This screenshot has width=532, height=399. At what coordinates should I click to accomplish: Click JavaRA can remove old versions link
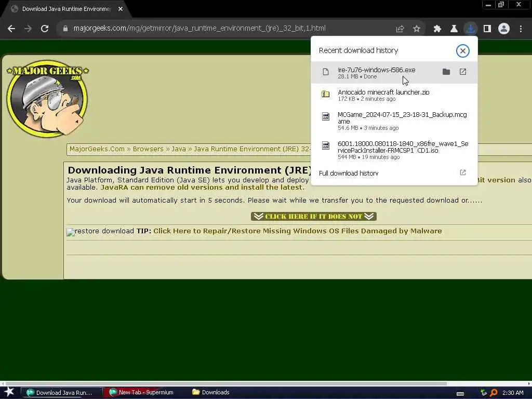[x=202, y=188]
